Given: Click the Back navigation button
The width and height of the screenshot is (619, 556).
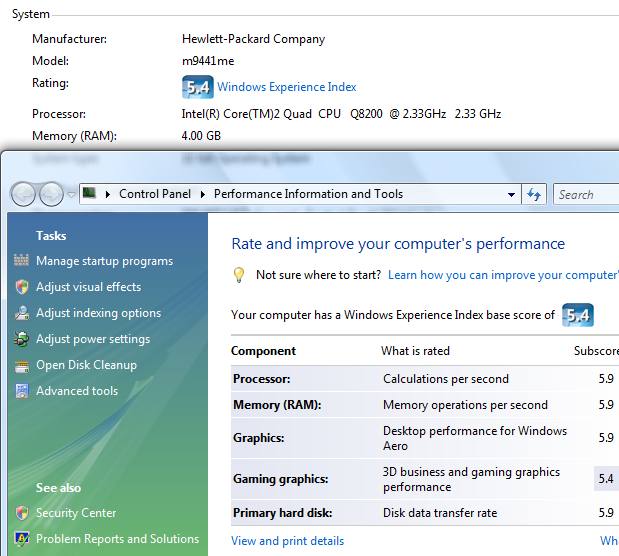Looking at the screenshot, I should point(23,194).
